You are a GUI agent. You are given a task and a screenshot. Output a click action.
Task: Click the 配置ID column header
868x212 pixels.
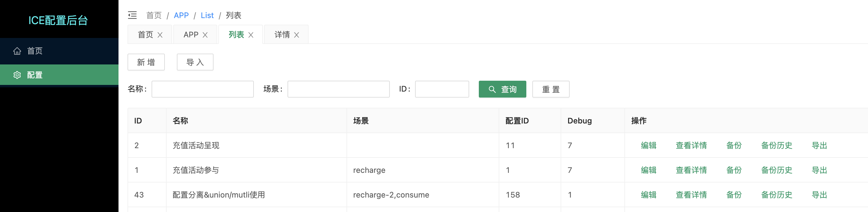tap(530, 121)
